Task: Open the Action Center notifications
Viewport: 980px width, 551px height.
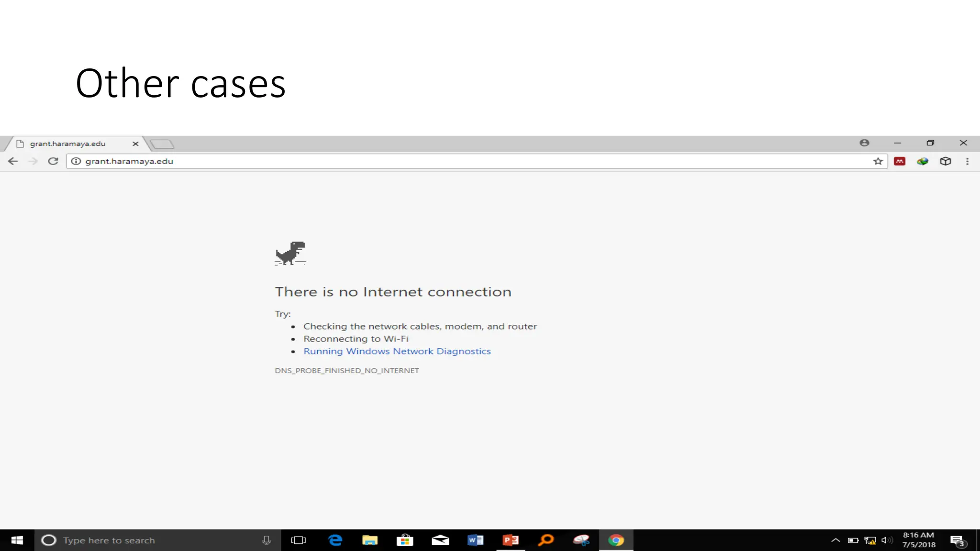Action: tap(958, 540)
